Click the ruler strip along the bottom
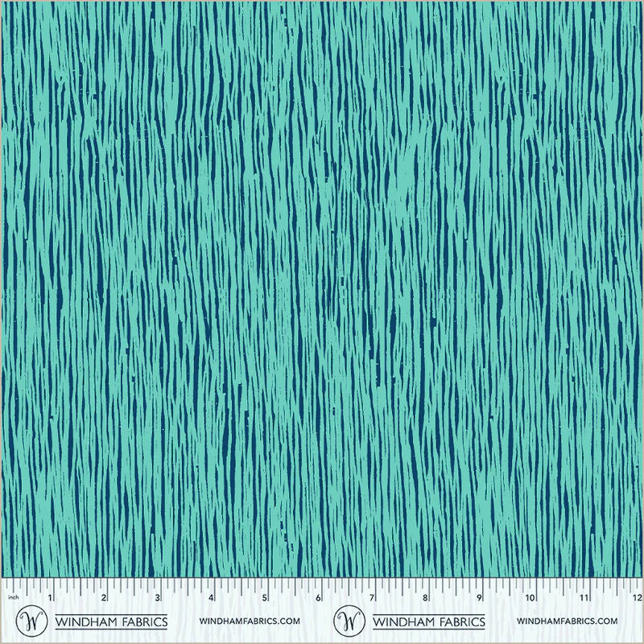This screenshot has height=644, width=644. coord(322,594)
